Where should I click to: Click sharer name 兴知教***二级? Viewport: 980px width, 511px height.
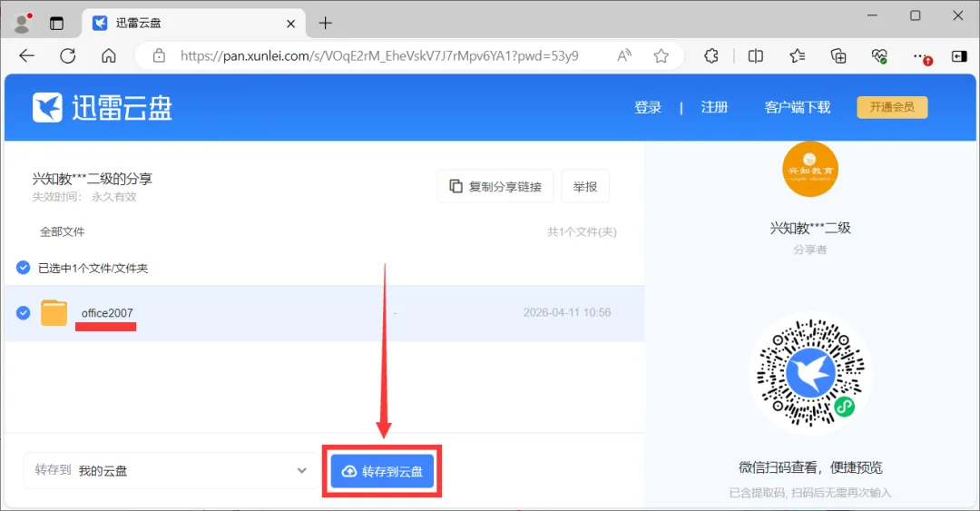(810, 229)
